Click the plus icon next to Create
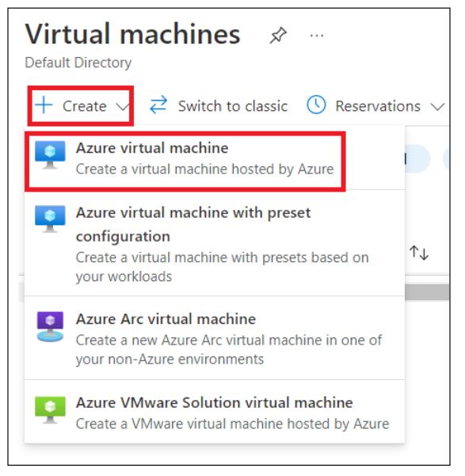This screenshot has width=465, height=476. pos(44,105)
